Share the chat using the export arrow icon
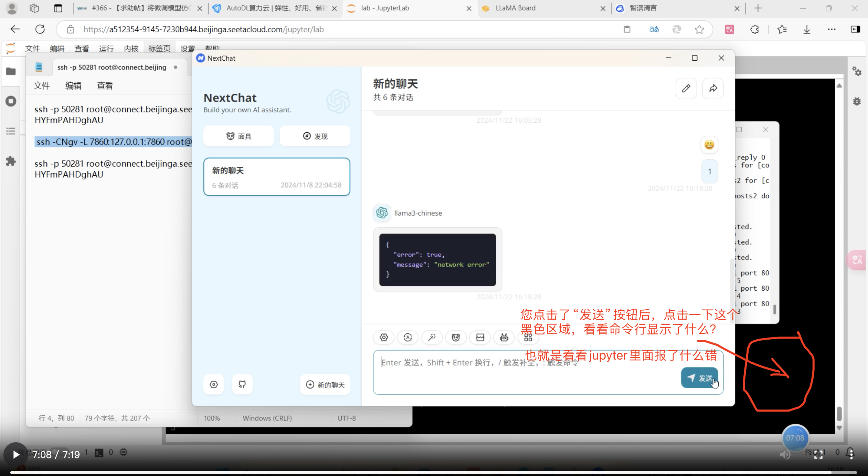Viewport: 868px width, 476px height. tap(713, 89)
